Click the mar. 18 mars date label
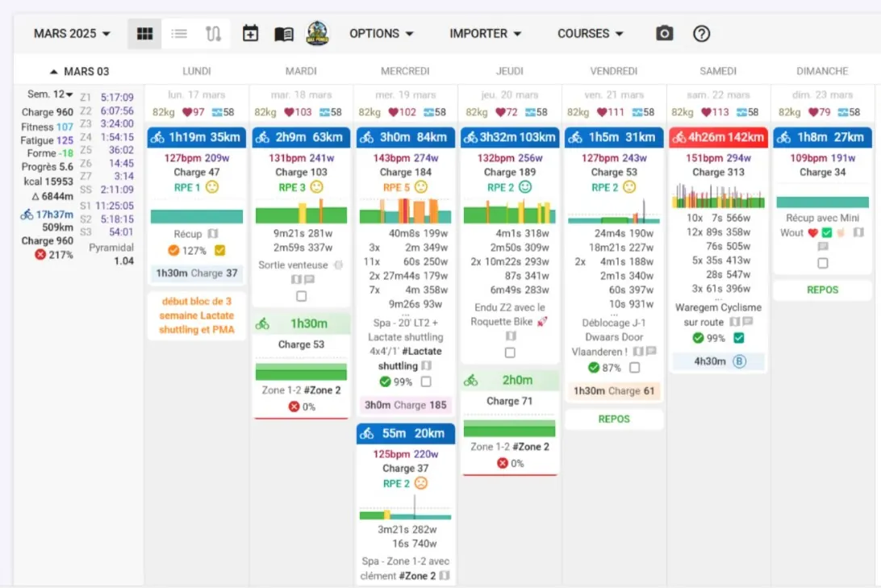 301,95
